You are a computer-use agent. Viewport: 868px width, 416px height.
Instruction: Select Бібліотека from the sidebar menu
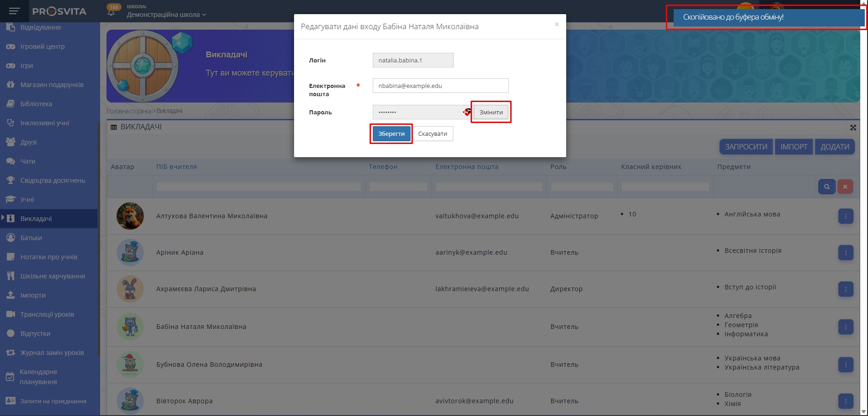(x=36, y=104)
